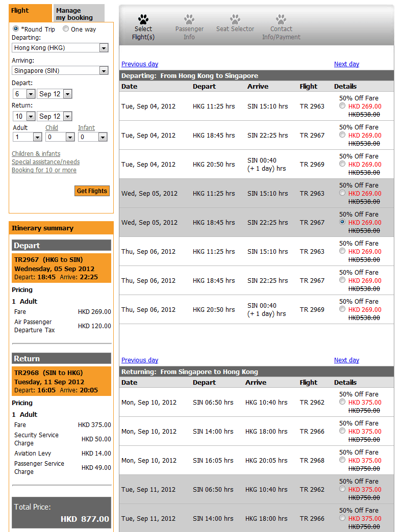Go to Next day for departing flights

coord(346,64)
